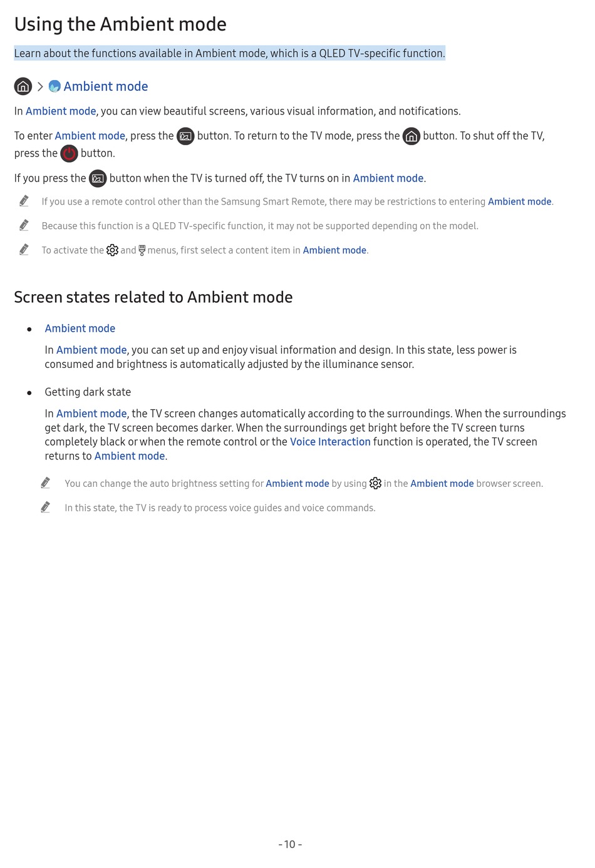Click Ambient icon in 'If you press the' line

pos(98,178)
